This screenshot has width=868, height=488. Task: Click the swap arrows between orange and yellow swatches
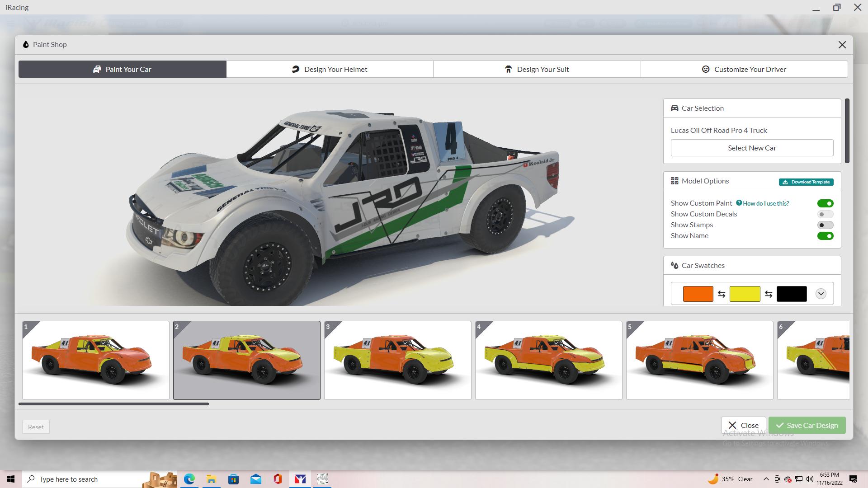point(722,293)
